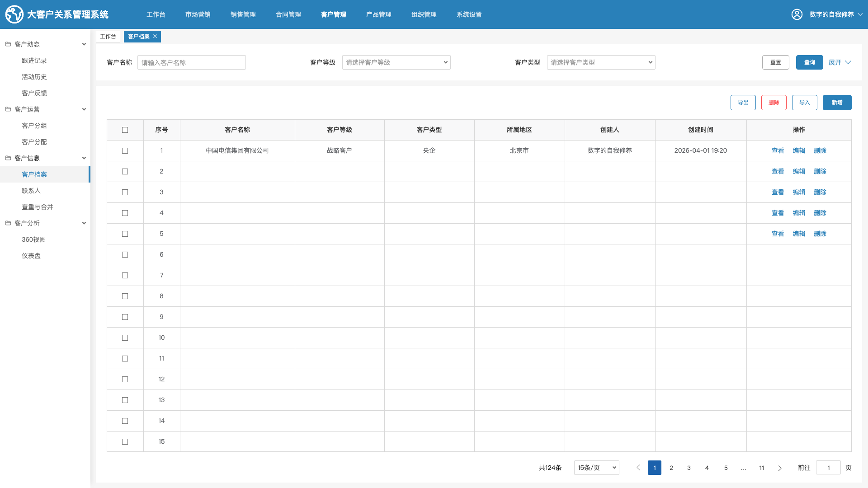Image resolution: width=868 pixels, height=488 pixels.
Task: Open the 客户类型 dropdown
Action: pos(601,62)
